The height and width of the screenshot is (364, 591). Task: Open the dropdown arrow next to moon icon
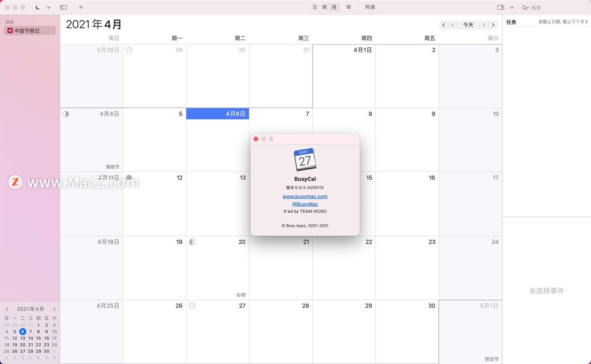(48, 7)
